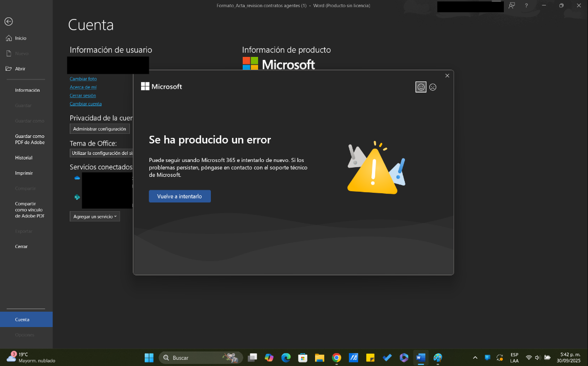588x366 pixels.
Task: Click the notification bell icon in title bar
Action: coord(512,6)
